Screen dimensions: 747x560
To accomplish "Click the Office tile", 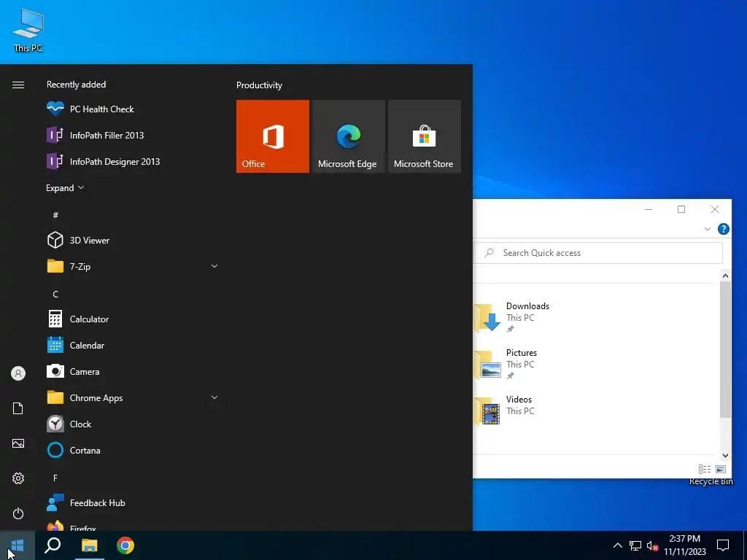I will coord(273,136).
